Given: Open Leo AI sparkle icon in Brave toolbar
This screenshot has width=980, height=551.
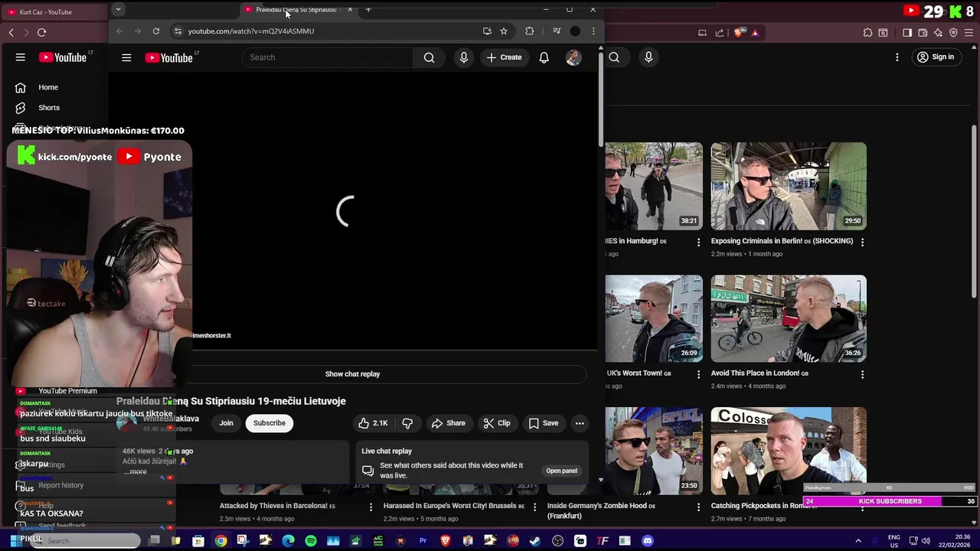Looking at the screenshot, I should pyautogui.click(x=938, y=33).
